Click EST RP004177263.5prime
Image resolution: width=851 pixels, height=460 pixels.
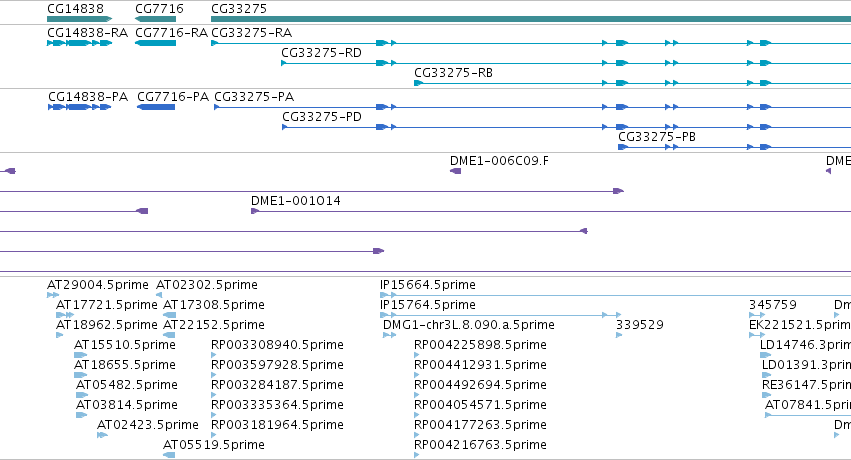click(x=480, y=425)
